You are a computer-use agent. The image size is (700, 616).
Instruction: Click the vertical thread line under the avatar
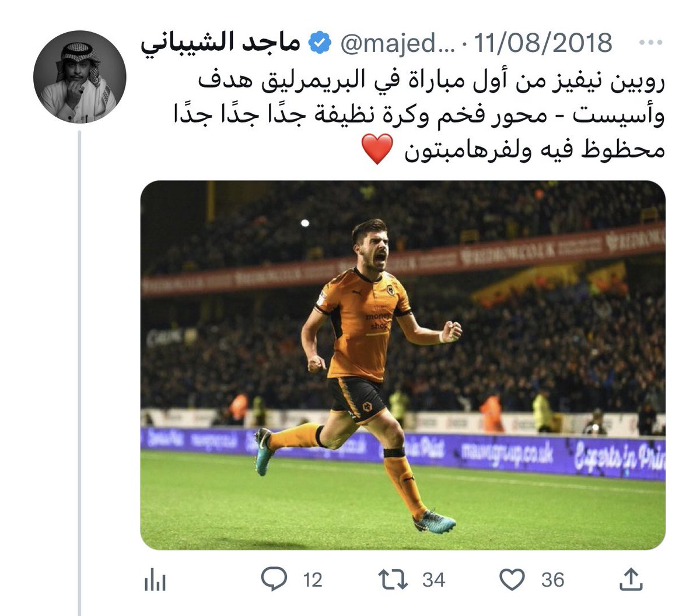[x=79, y=373]
